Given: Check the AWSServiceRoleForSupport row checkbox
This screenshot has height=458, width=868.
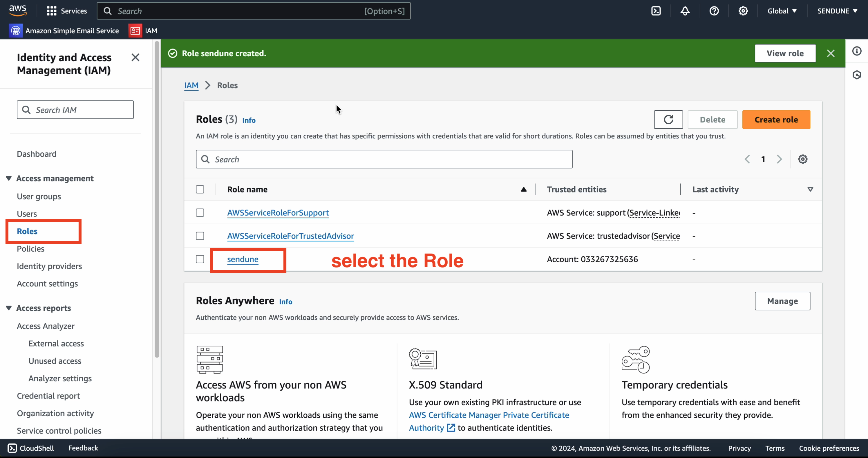Looking at the screenshot, I should [200, 213].
